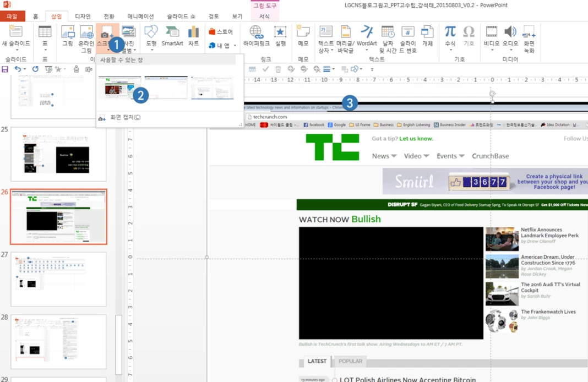This screenshot has height=382, width=588.
Task: Select slide 27 thumbnail
Action: click(x=58, y=279)
